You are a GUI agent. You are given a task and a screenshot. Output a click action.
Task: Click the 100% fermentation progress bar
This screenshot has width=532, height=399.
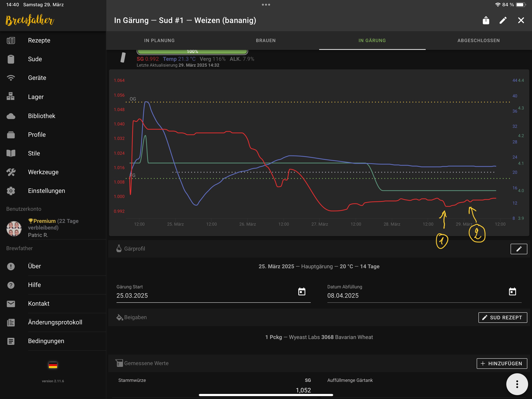click(x=192, y=52)
